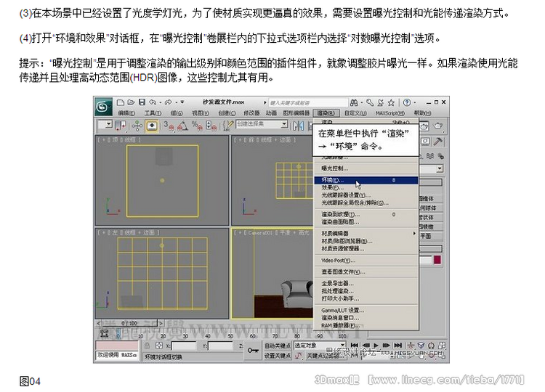Screen dimensions: 545x392
Task: Click the 3ds Max application logo button
Action: coord(103,107)
